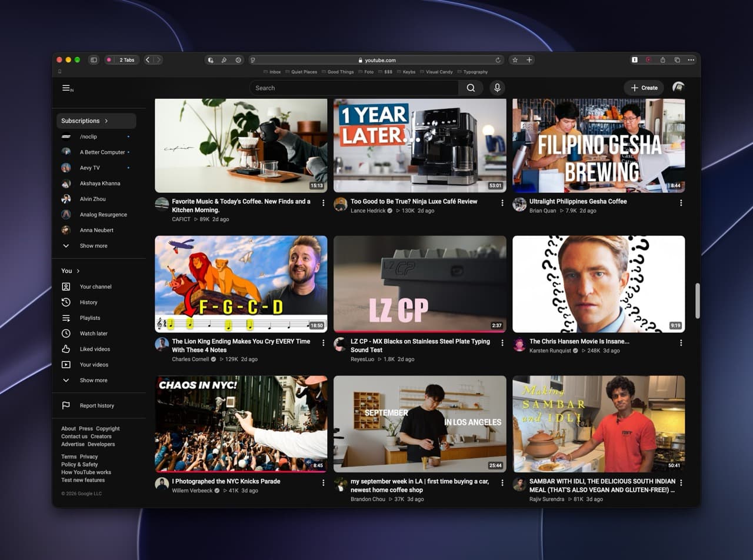The image size is (753, 560).
Task: Open Charles Cornell channel avatar
Action: [x=162, y=344]
